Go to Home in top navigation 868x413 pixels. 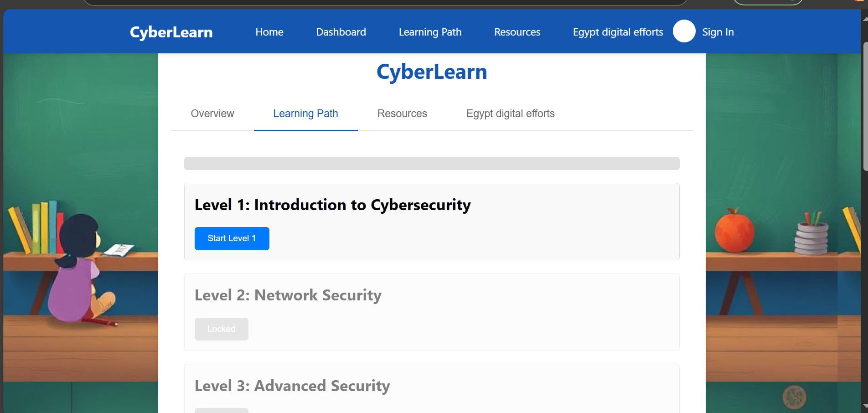coord(269,32)
